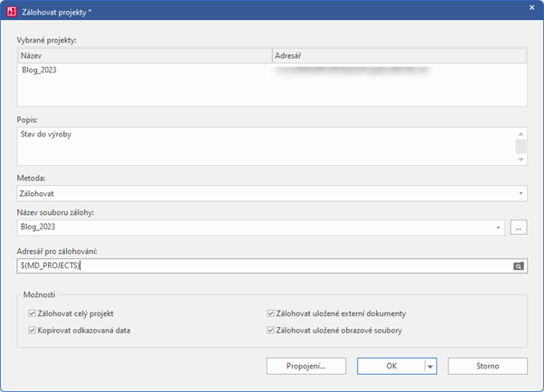Screen dimensions: 544x392
Task: Expand the arrow next to OK button
Action: (x=430, y=366)
